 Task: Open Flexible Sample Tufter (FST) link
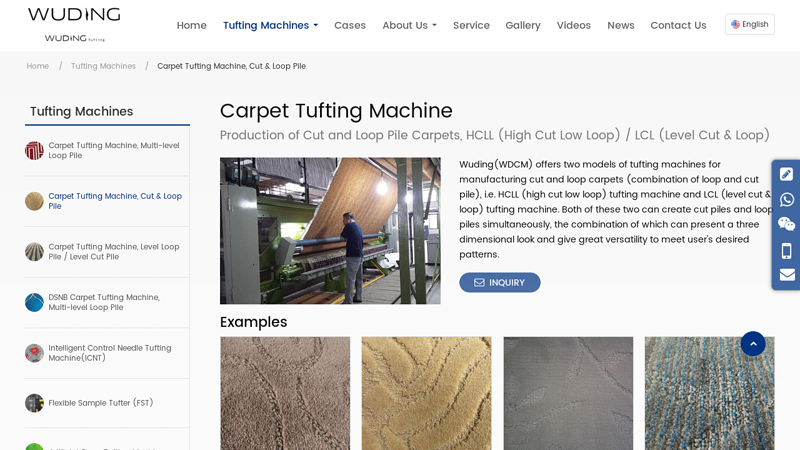[101, 403]
